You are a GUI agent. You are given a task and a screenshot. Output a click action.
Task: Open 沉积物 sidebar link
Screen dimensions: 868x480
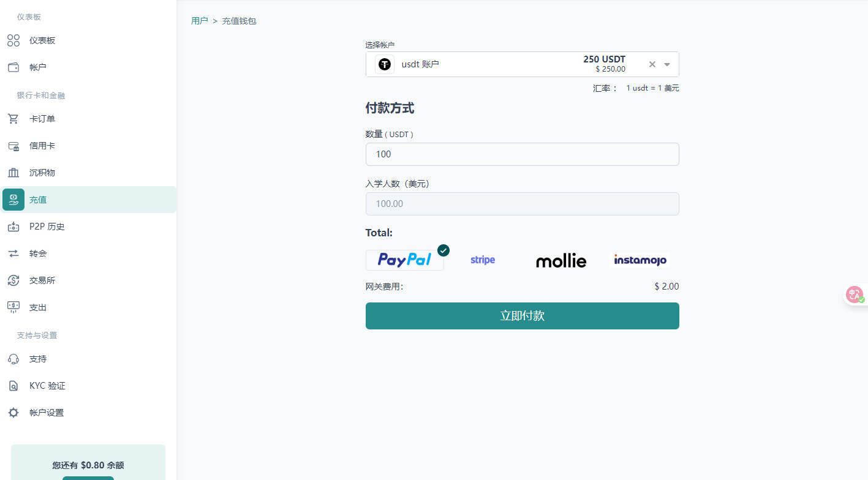pos(88,173)
